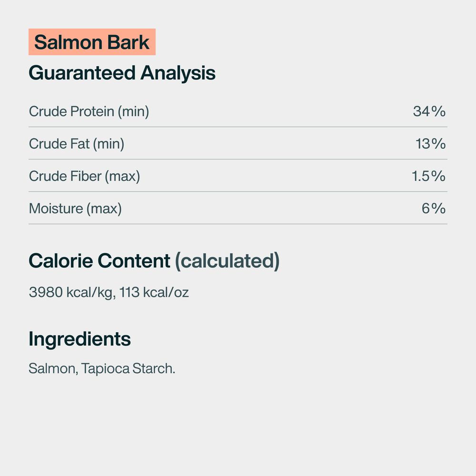
Task: Select the Crude Protein (min) row label
Action: [x=89, y=111]
